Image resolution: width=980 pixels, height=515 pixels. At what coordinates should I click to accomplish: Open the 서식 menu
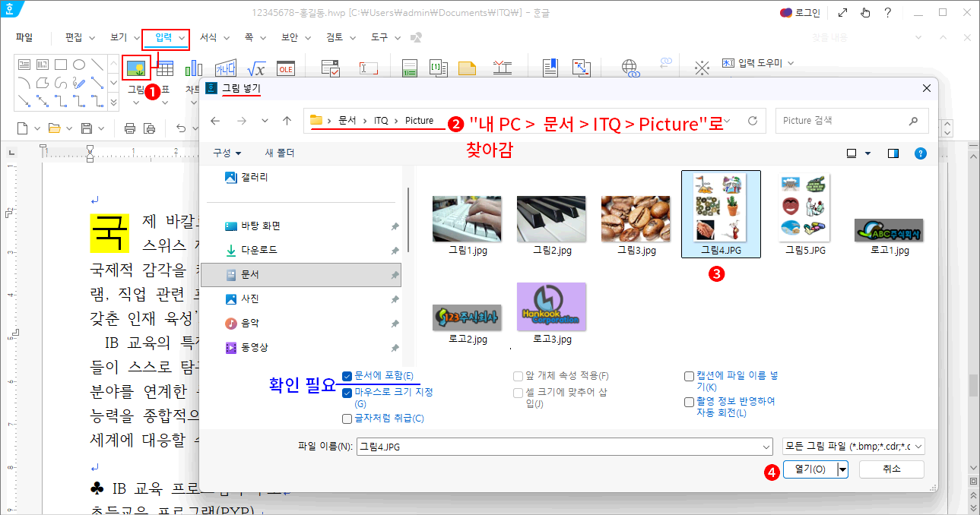pos(208,37)
